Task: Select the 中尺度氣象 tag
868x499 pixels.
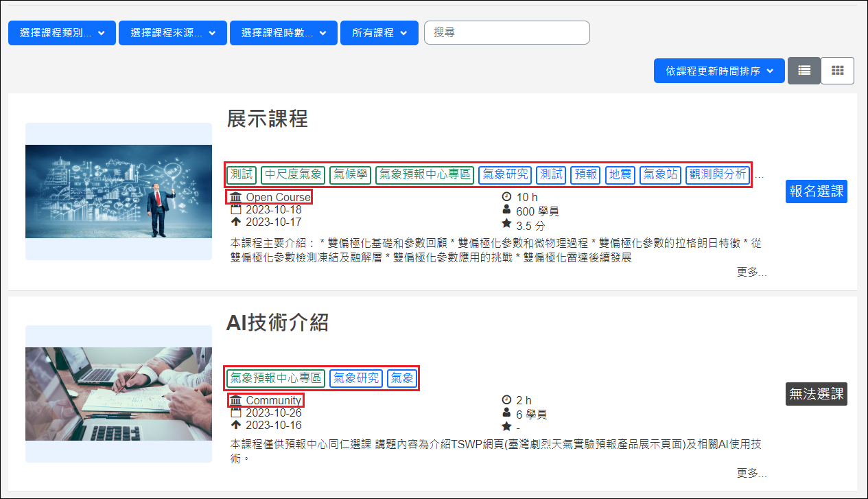Action: point(293,174)
